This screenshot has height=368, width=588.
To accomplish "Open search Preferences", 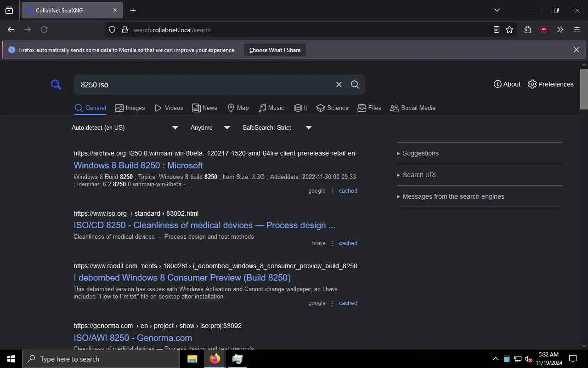I will coord(551,84).
